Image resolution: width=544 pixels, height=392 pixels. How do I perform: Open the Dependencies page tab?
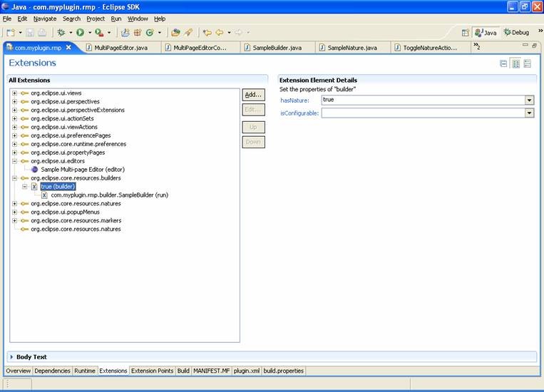point(52,371)
